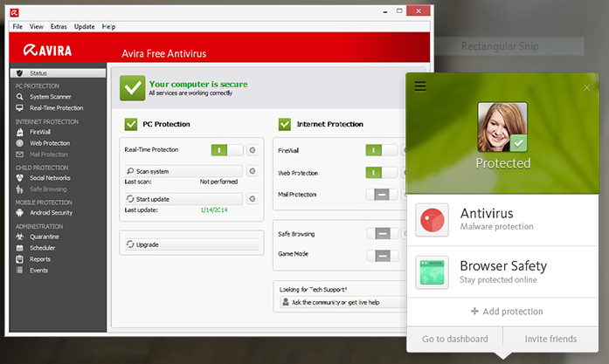
Task: Click the red Antivirus icon
Action: [432, 220]
